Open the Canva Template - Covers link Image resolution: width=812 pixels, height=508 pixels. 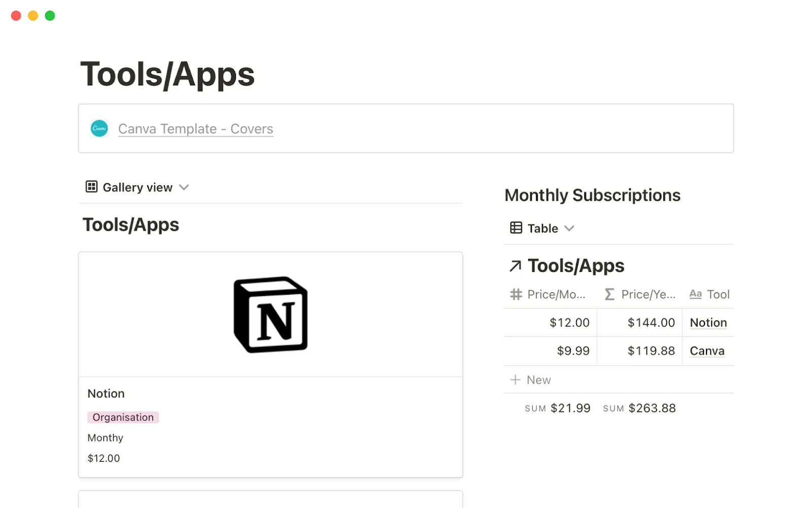tap(195, 129)
